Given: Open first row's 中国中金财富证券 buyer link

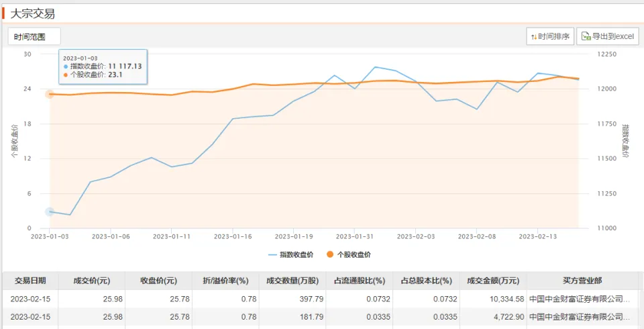Looking at the screenshot, I should tap(580, 299).
